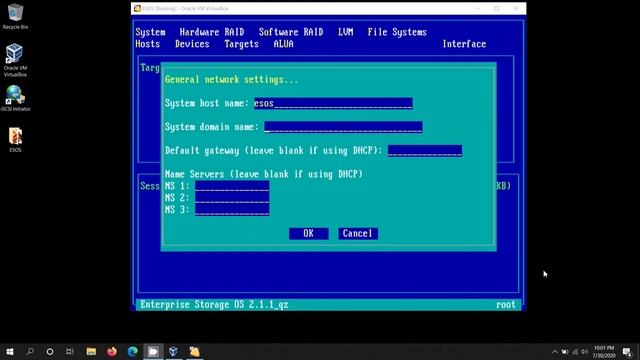Confirm settings with the OK button
This screenshot has height=360, width=640.
click(309, 233)
